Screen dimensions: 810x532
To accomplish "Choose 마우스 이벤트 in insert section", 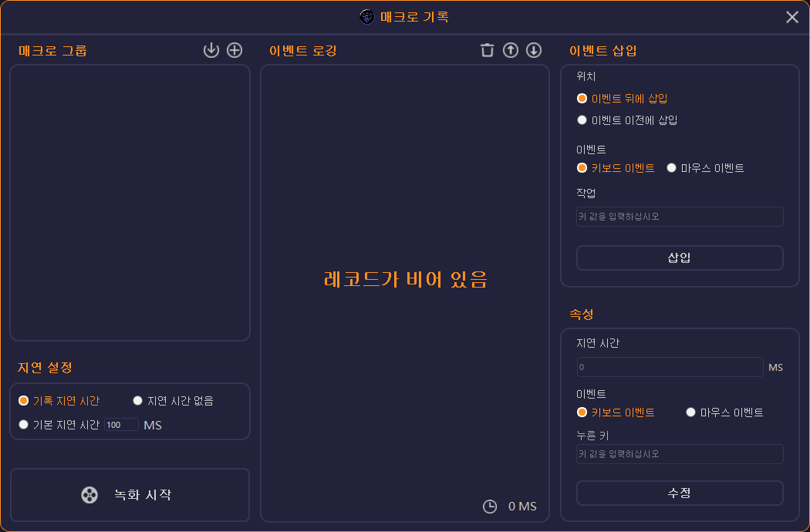I will (x=705, y=168).
